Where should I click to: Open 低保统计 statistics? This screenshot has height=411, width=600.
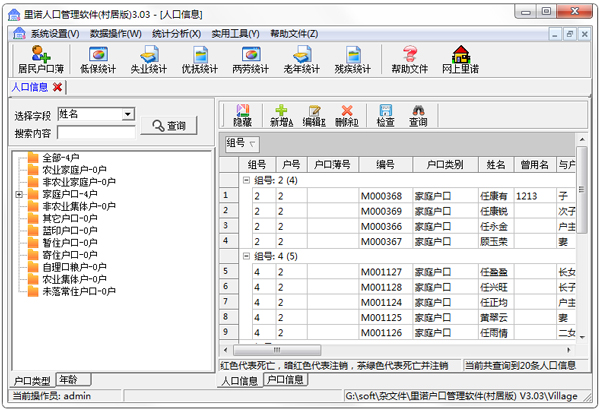coord(98,59)
